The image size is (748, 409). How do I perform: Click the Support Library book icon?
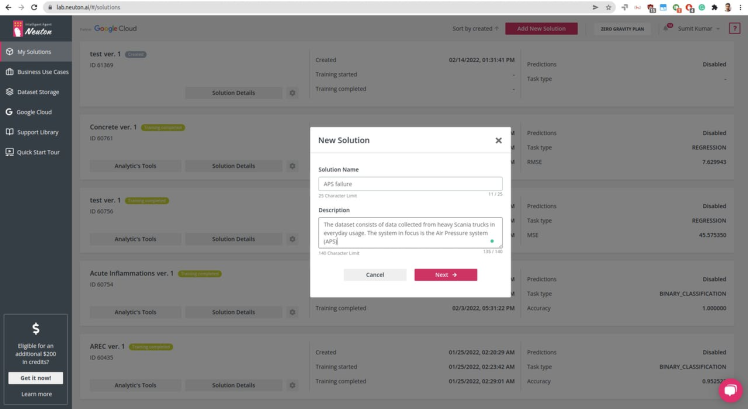(9, 132)
